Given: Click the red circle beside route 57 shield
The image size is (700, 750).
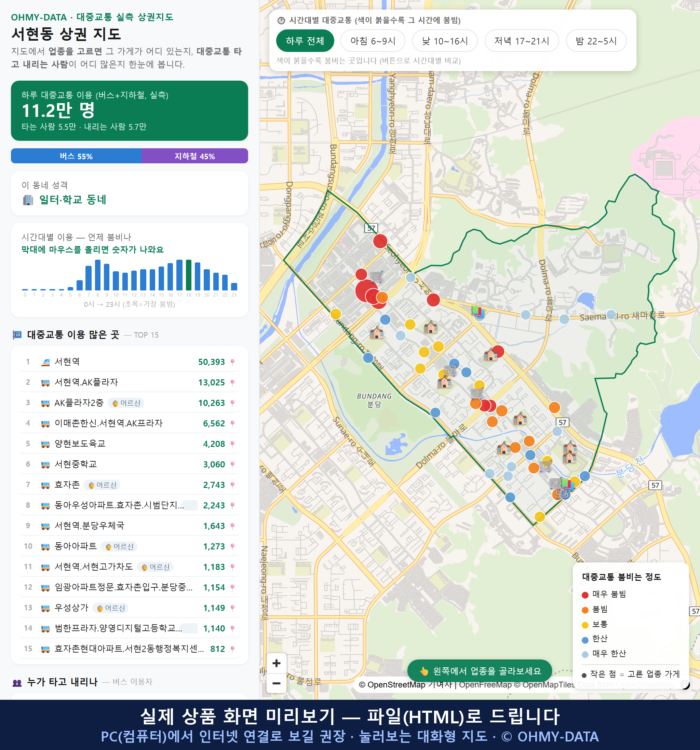Looking at the screenshot, I should pyautogui.click(x=380, y=241).
